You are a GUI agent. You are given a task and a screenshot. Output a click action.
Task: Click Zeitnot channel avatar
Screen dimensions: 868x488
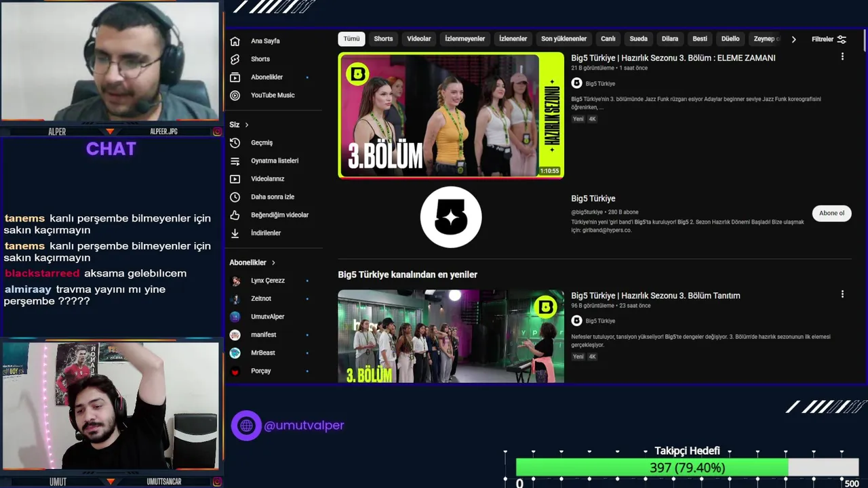pyautogui.click(x=235, y=299)
